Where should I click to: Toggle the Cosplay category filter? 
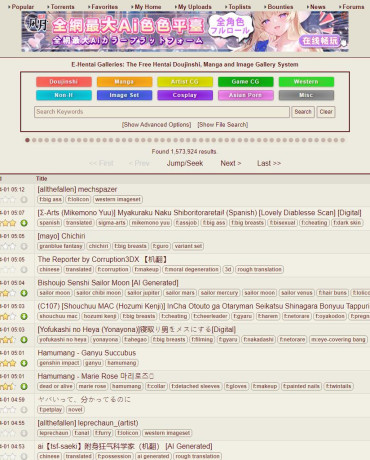[x=185, y=95]
